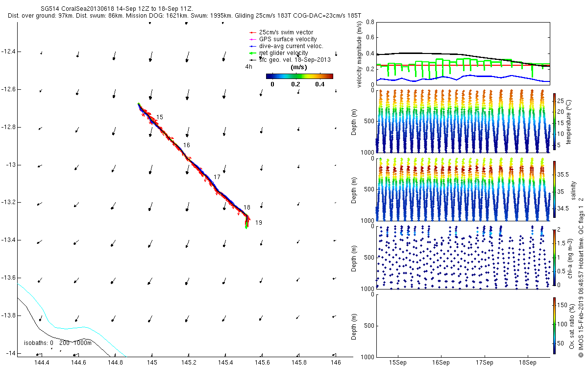Click the day 18 label on the glider track
Image resolution: width=588 pixels, height=368 pixels.
point(247,208)
